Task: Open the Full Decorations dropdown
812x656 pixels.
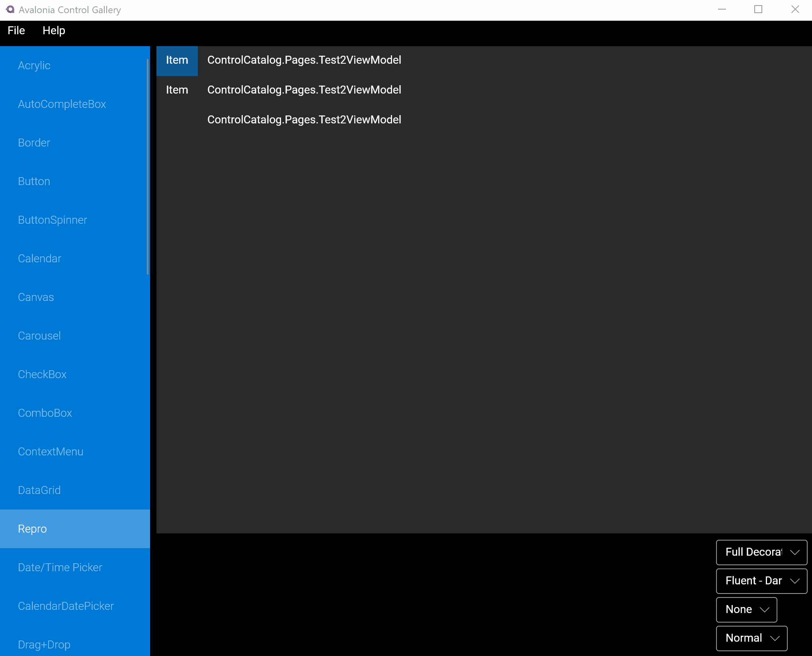Action: point(761,552)
